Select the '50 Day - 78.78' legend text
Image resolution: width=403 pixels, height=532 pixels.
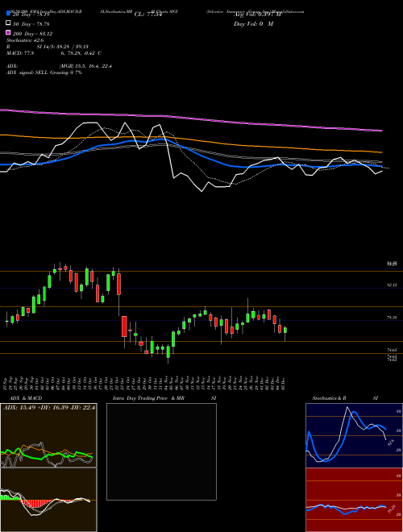pyautogui.click(x=31, y=24)
